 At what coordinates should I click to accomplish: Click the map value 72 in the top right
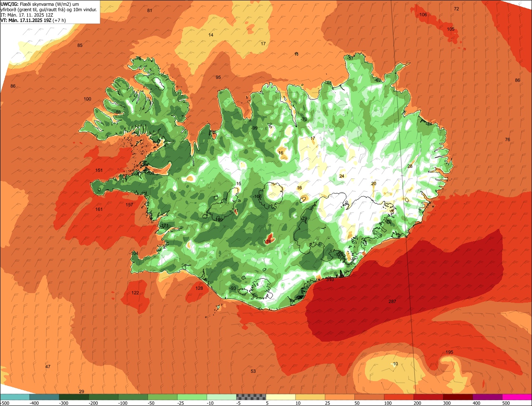point(456,9)
